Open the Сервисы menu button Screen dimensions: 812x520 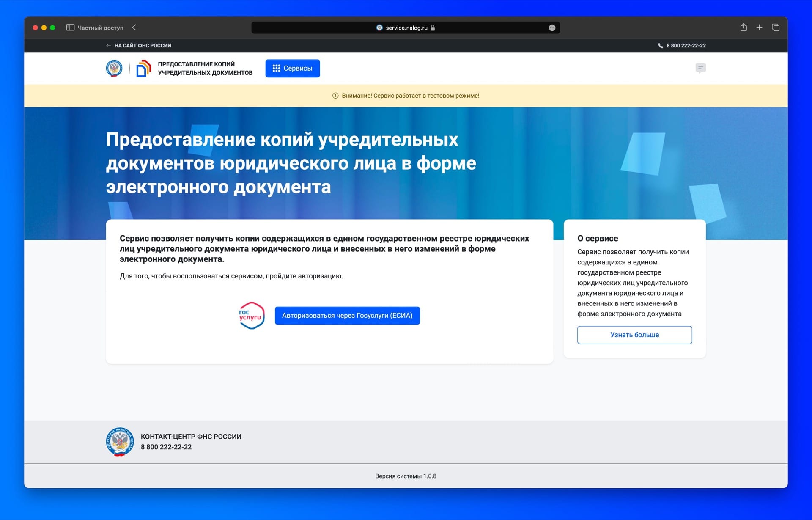[x=293, y=69]
